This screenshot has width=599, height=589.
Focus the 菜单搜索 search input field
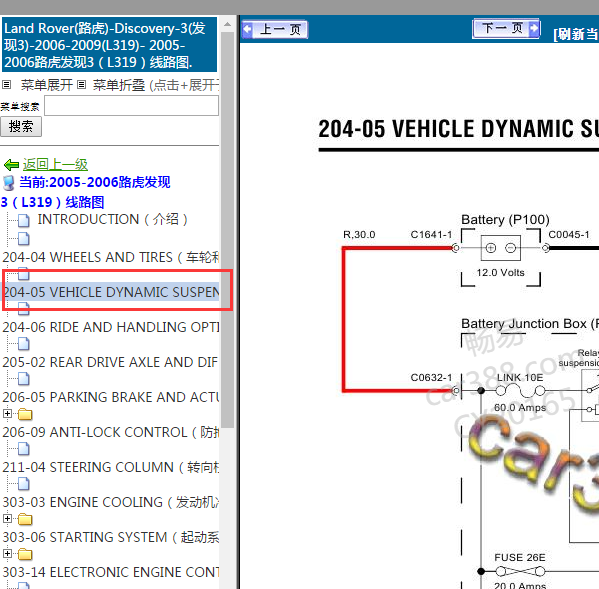(131, 105)
